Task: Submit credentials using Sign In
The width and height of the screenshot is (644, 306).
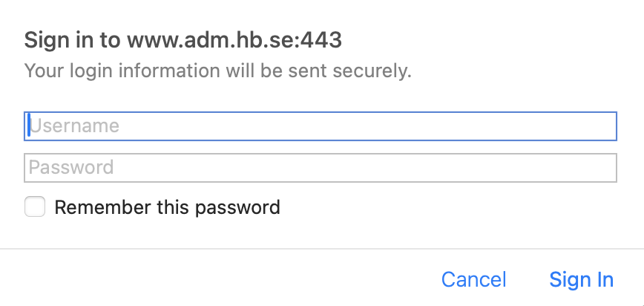Action: click(581, 279)
